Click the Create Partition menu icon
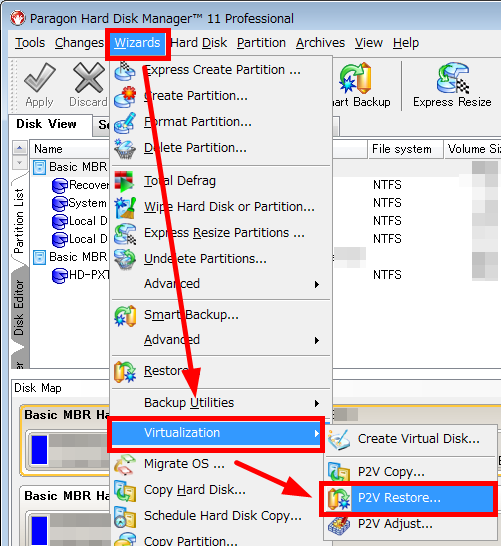Viewport: 501px width, 546px height. [125, 97]
